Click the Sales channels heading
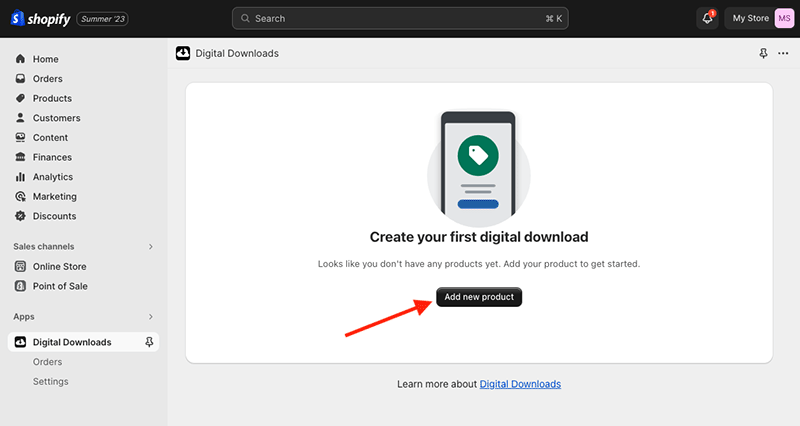 click(43, 246)
